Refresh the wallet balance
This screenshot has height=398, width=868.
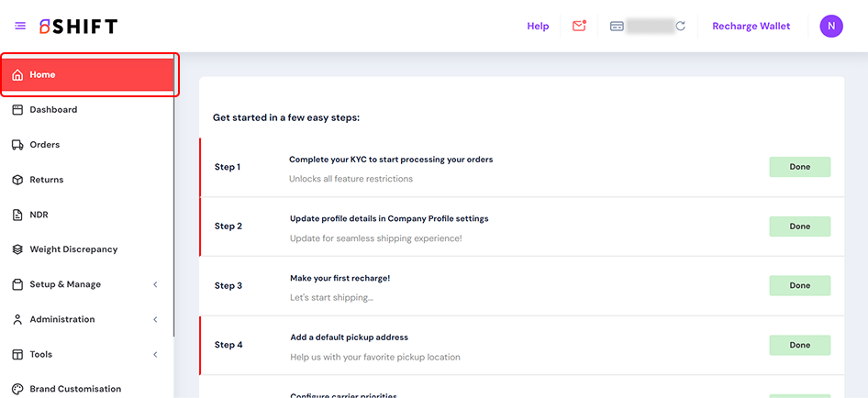pos(681,27)
